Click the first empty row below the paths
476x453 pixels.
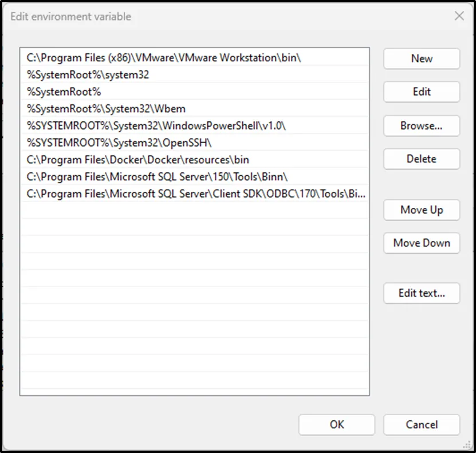(x=195, y=211)
